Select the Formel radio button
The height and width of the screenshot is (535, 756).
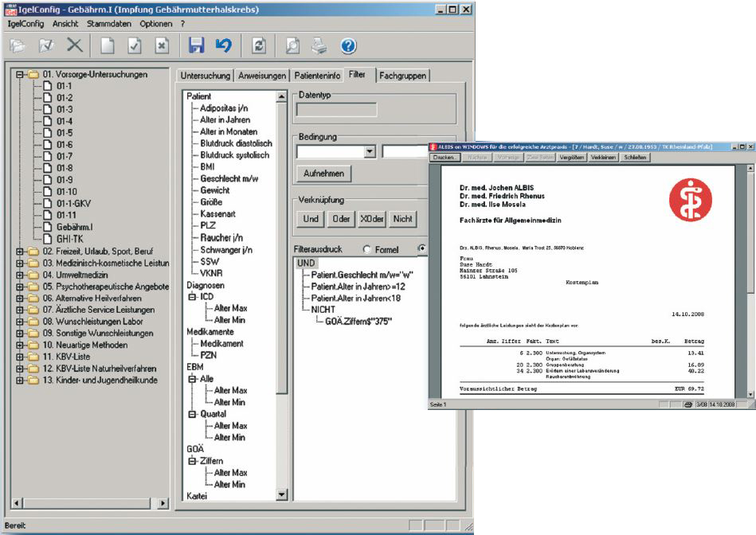coord(366,249)
